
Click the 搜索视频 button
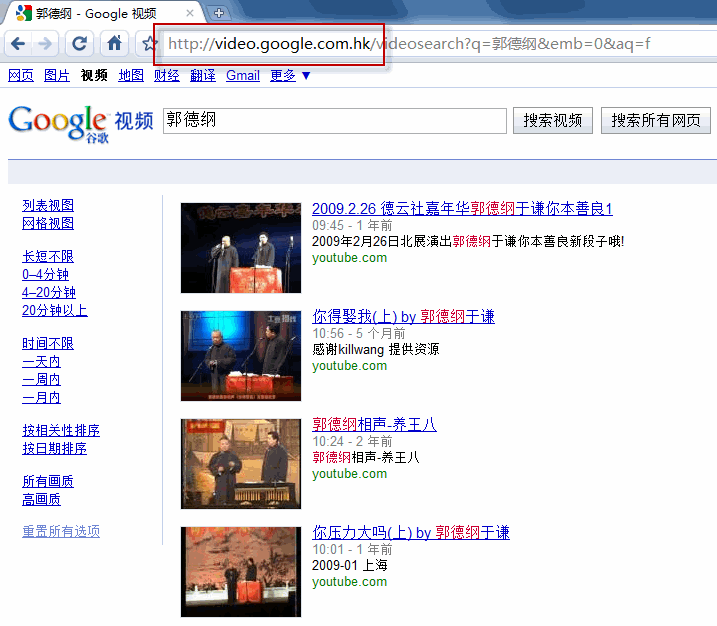coord(552,121)
